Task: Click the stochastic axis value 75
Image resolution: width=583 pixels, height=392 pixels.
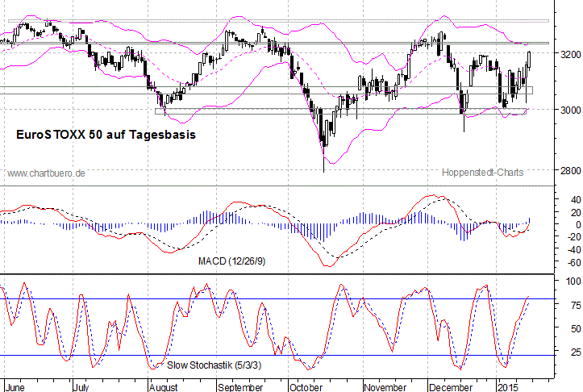Action: point(576,306)
